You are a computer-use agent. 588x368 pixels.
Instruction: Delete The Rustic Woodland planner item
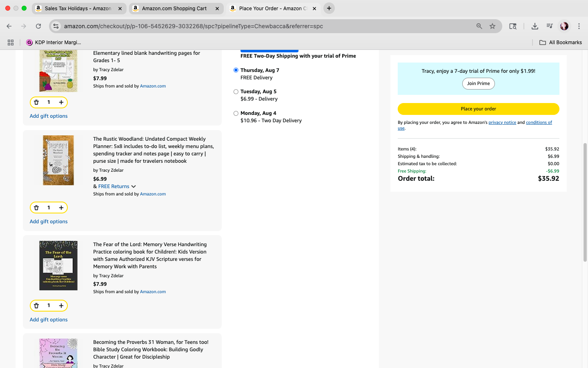coord(36,208)
